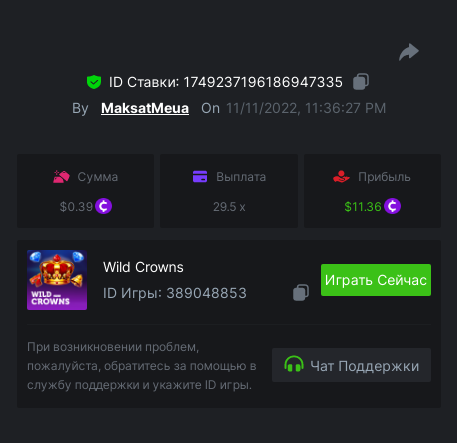Click the pink Сумма bet amount icon
Image resolution: width=457 pixels, height=443 pixels.
point(61,177)
